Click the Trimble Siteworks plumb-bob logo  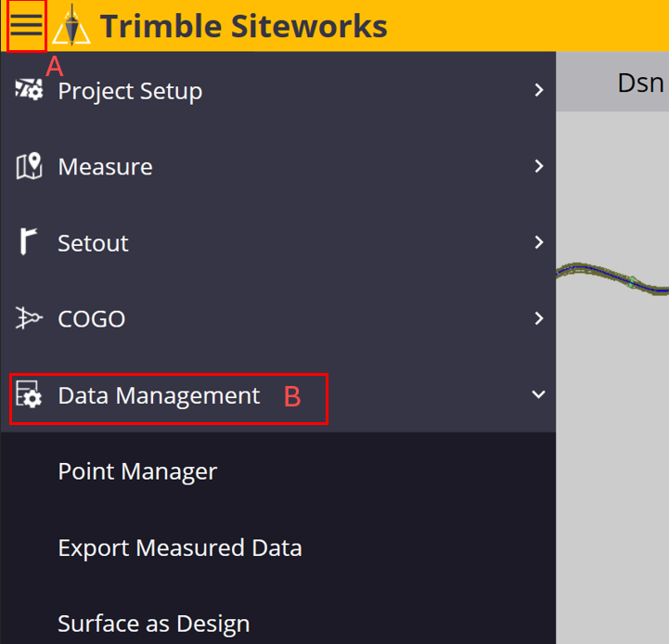[x=71, y=25]
